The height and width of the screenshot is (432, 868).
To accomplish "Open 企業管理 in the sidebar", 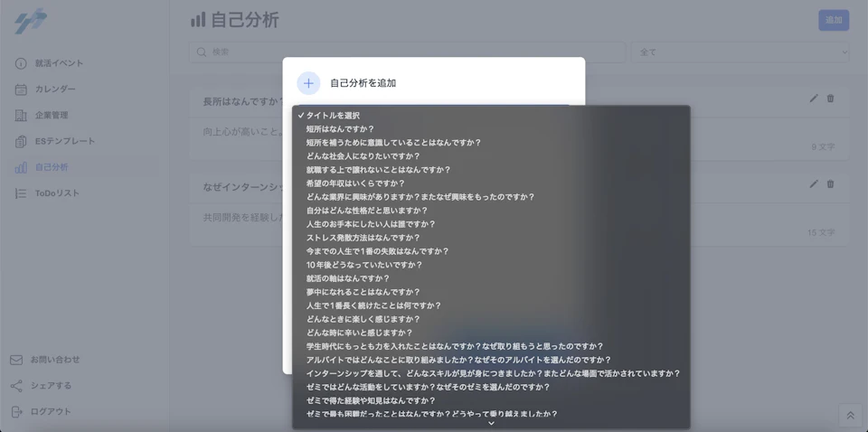I will point(52,115).
